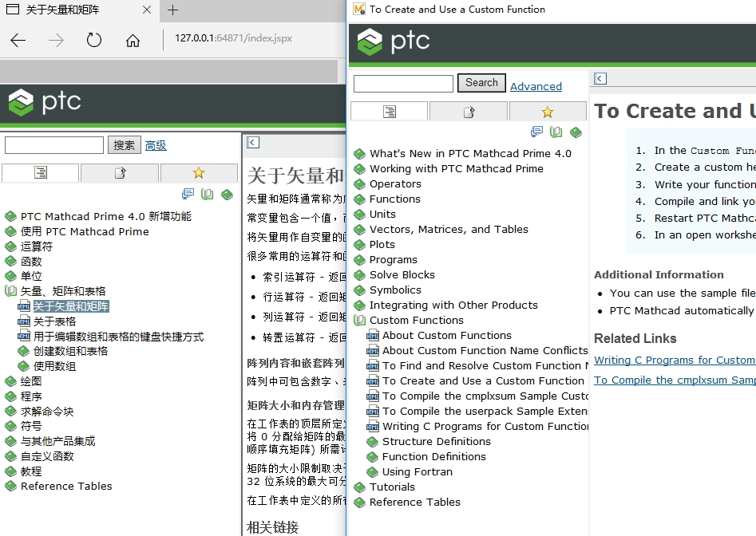Click the closed-book collapse-all icon in the Chinese help
Viewport: 756px width, 536px height.
click(x=227, y=194)
